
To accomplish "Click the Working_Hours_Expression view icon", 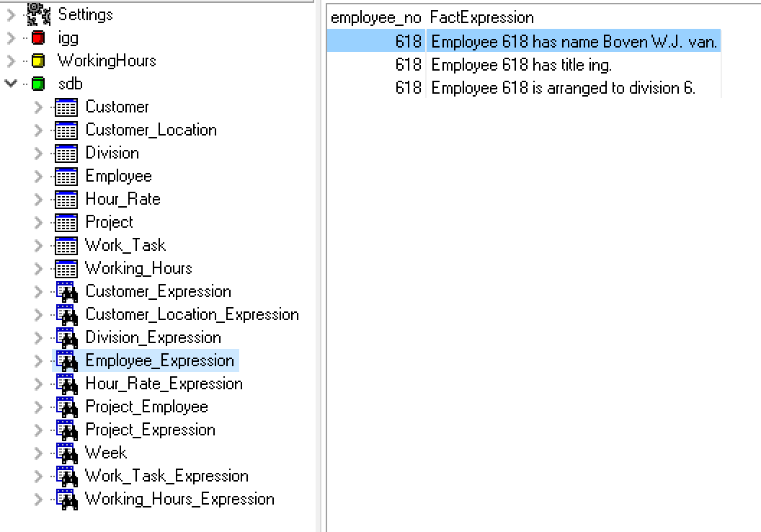I will coord(66,500).
